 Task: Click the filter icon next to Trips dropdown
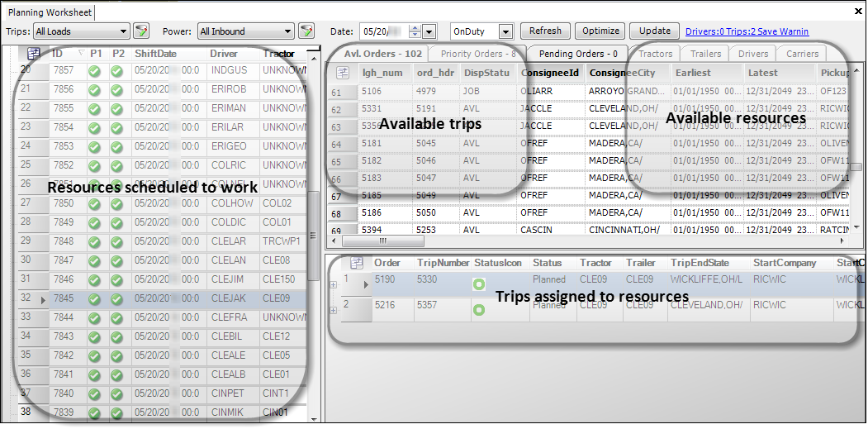click(x=141, y=31)
